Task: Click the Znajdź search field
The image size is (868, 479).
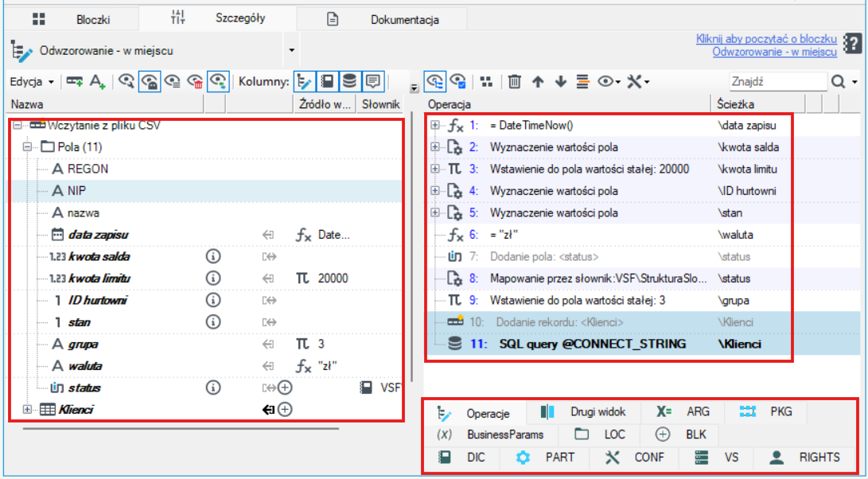Action: click(x=778, y=82)
